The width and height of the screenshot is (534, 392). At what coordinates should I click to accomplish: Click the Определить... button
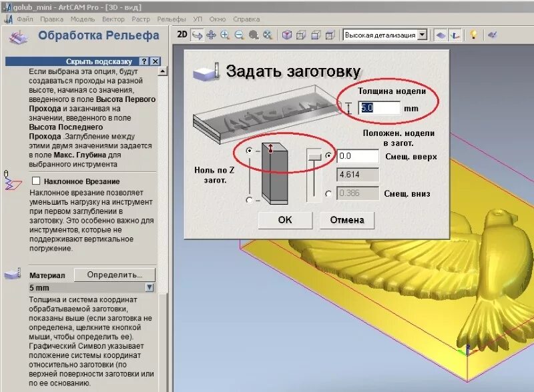click(x=114, y=275)
